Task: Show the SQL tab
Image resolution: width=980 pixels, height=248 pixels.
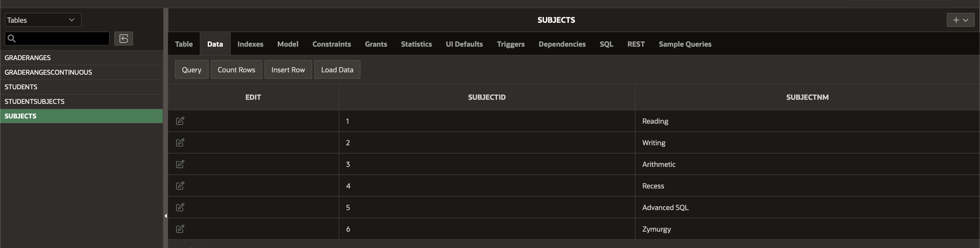Action: (x=606, y=44)
